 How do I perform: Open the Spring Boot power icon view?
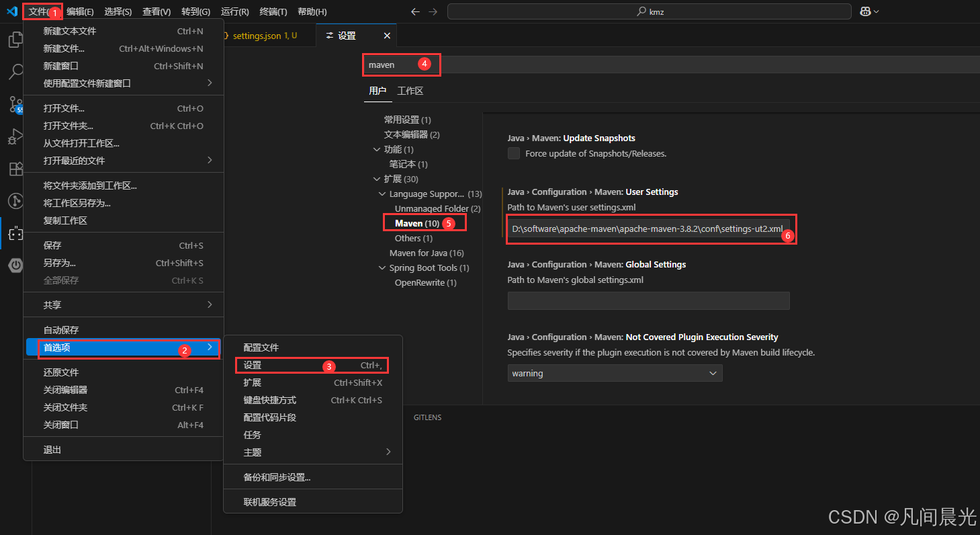(x=15, y=265)
